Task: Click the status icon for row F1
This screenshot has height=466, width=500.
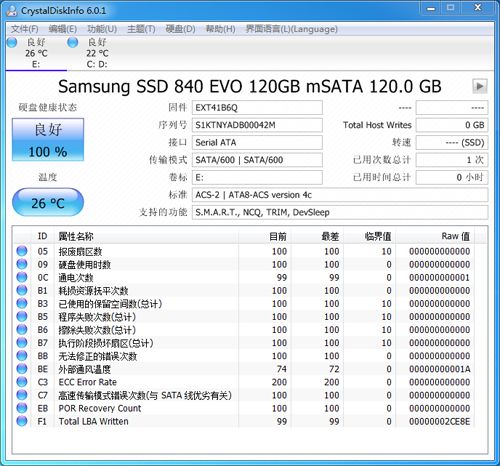Action: coord(22,421)
